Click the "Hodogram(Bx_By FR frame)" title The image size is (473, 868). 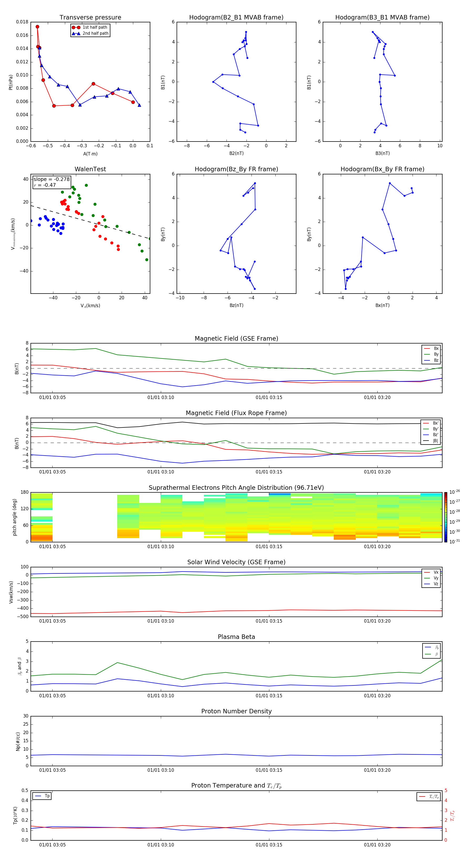pyautogui.click(x=382, y=169)
